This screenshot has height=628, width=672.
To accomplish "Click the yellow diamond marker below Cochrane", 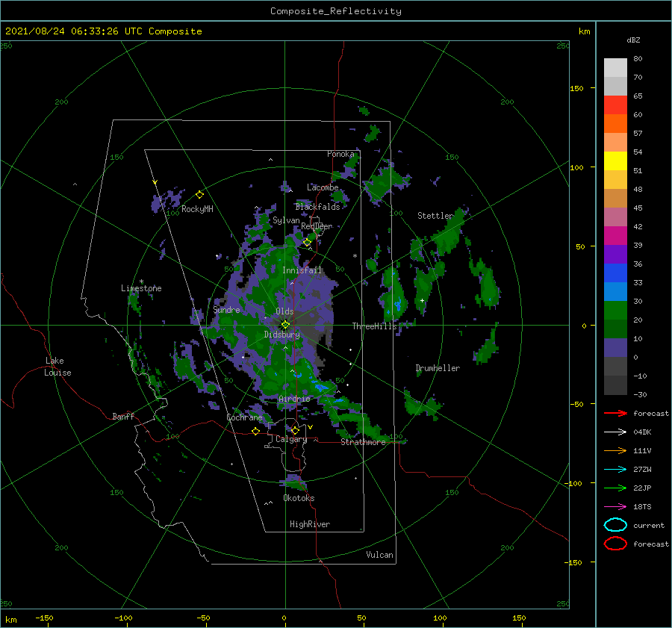I will [x=255, y=432].
